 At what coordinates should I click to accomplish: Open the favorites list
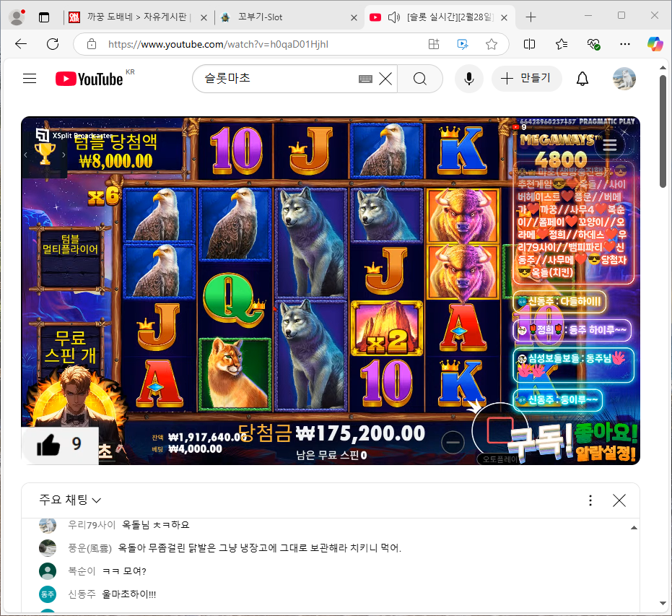click(x=562, y=44)
